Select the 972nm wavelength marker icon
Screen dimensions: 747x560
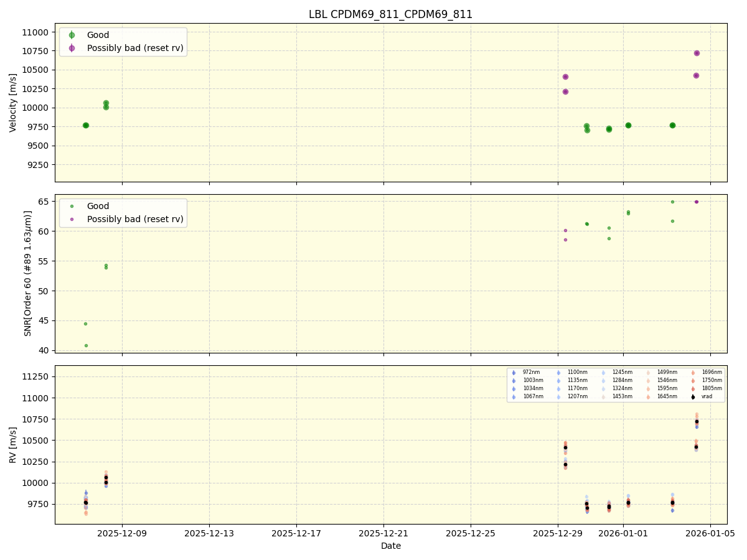tap(513, 372)
